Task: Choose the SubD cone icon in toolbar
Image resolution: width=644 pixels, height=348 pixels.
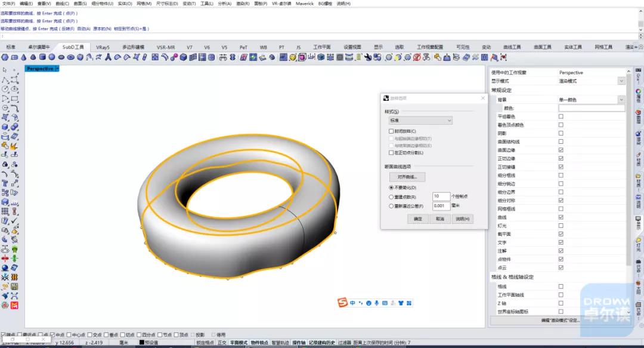Action: coord(24,57)
